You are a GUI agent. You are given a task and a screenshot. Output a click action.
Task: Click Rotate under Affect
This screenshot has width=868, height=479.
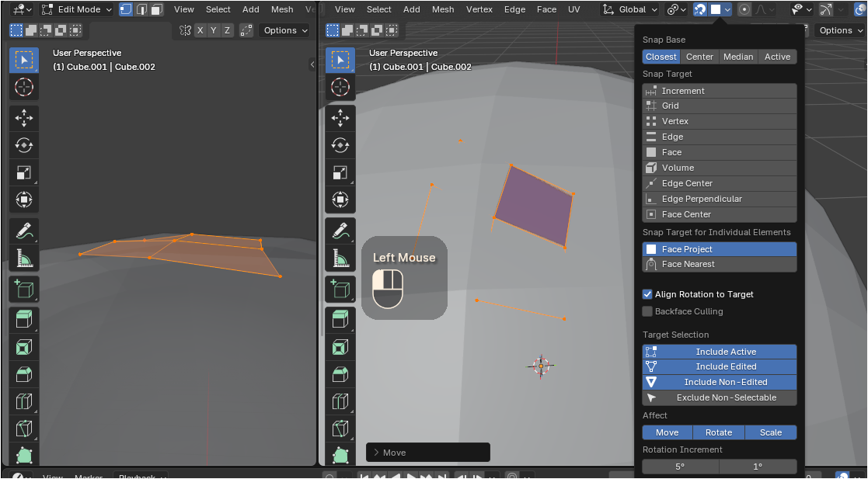[719, 432]
